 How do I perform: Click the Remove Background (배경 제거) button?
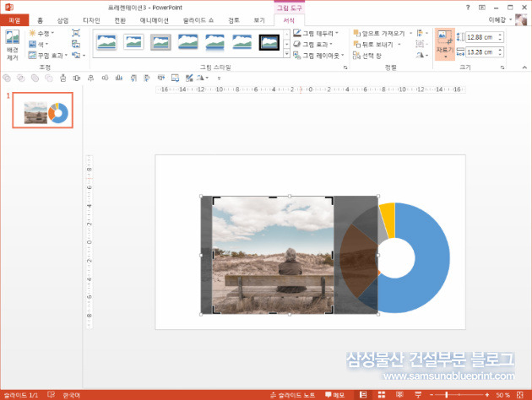point(13,46)
